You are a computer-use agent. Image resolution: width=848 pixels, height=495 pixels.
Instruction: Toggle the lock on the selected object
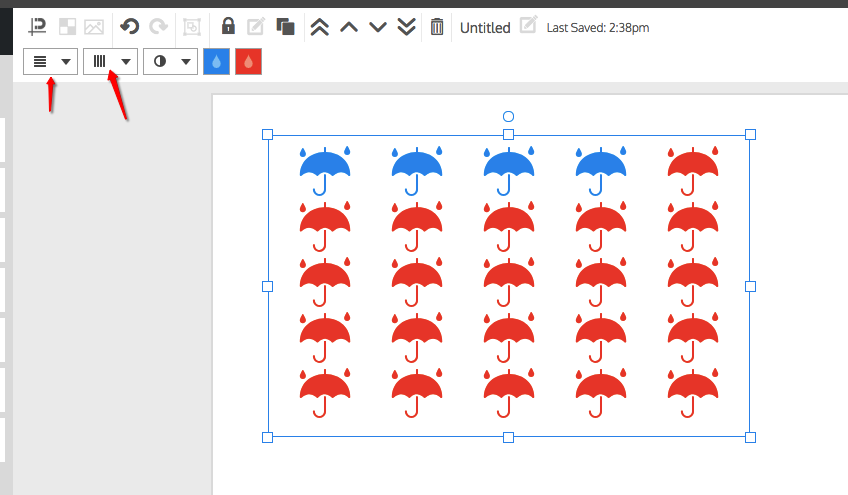click(228, 27)
